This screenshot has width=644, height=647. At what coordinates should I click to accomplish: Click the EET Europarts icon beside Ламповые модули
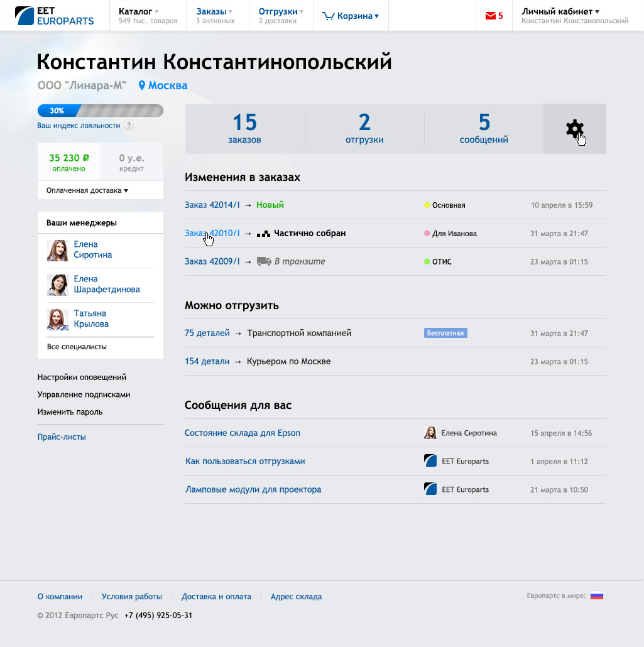point(430,489)
